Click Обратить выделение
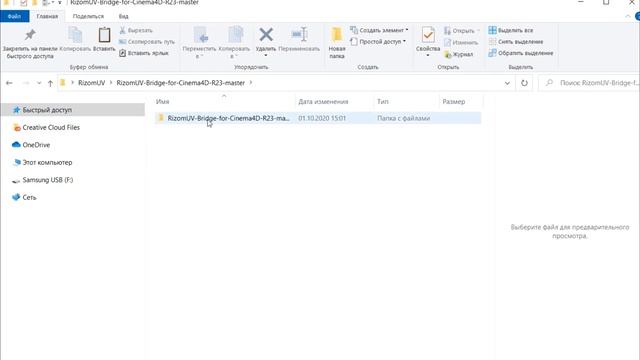The width and height of the screenshot is (640, 360). pos(521,53)
